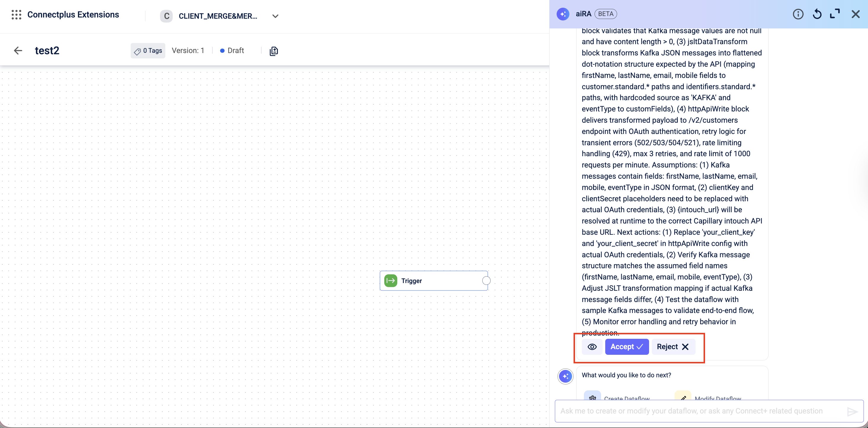Click the back arrow beside test2
Screen dimensions: 868x428
click(x=18, y=51)
